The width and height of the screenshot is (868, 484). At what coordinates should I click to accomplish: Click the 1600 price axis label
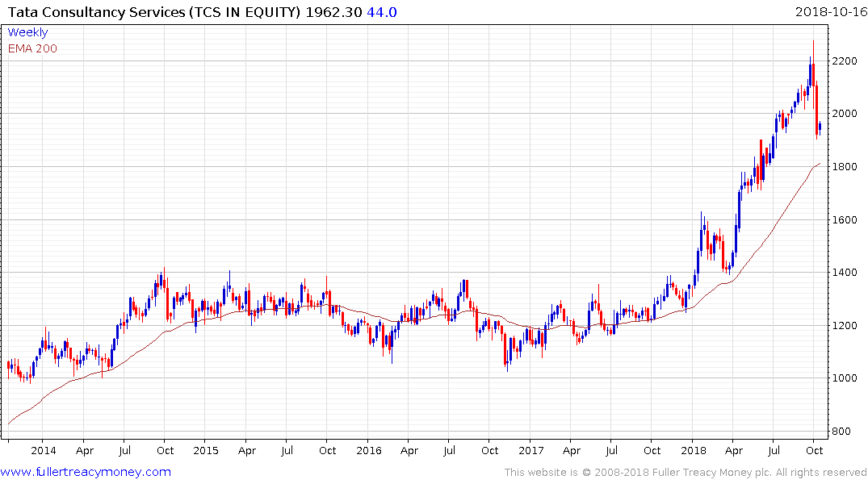point(844,219)
